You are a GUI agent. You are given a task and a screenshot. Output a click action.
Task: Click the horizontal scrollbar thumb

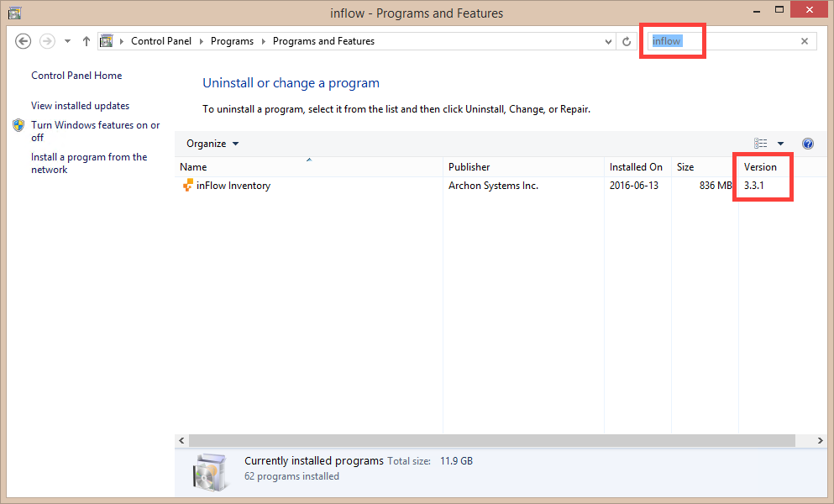(492, 441)
